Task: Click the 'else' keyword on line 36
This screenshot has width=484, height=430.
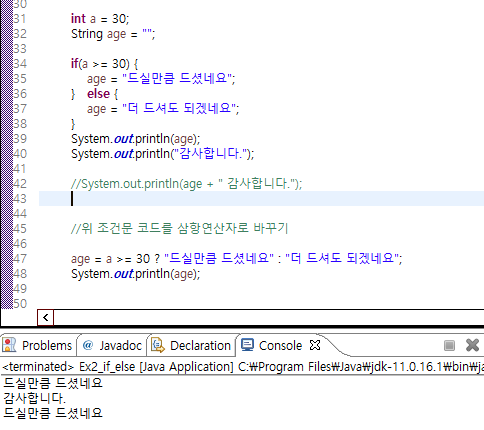Action: click(x=98, y=94)
